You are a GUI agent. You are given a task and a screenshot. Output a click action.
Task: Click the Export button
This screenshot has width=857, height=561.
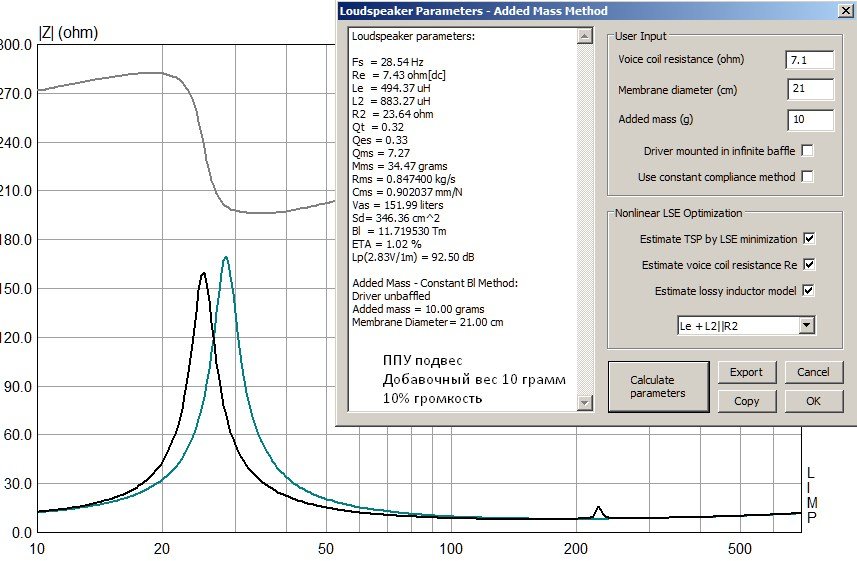click(746, 372)
